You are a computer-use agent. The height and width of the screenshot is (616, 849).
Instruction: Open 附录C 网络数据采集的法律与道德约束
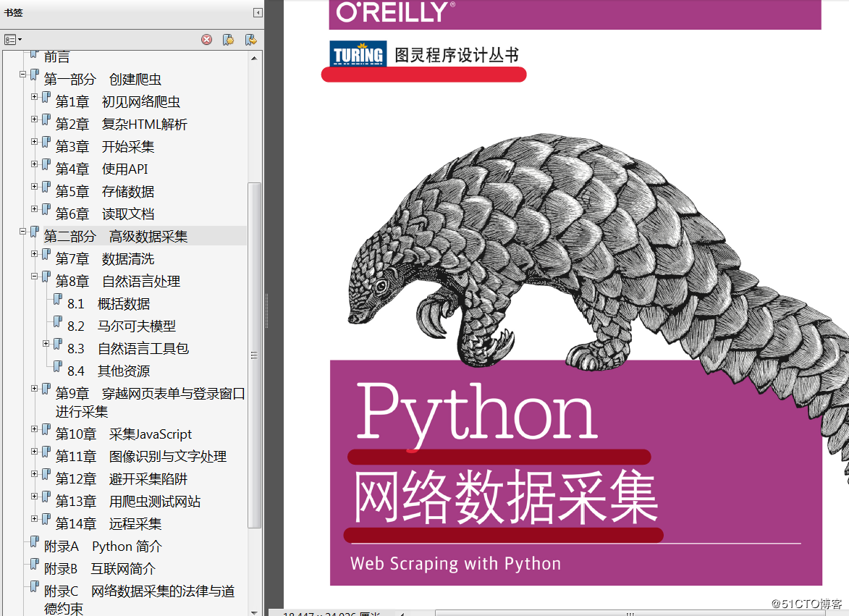[139, 600]
